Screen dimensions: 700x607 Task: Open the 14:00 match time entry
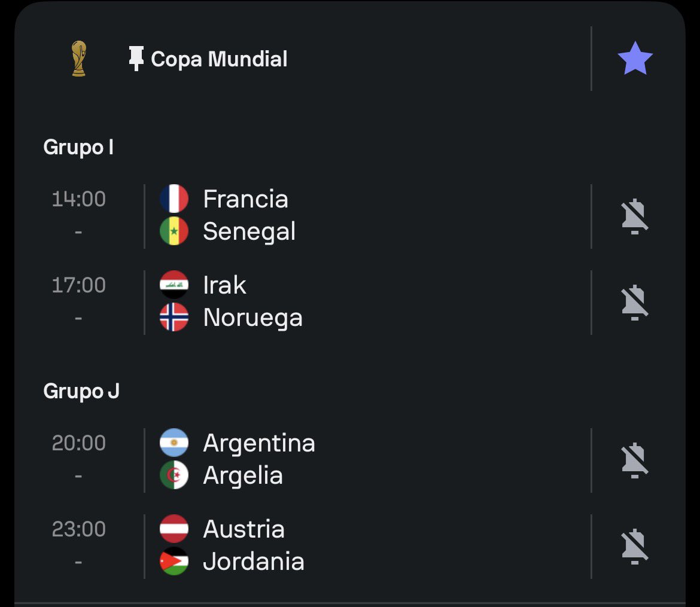coord(78,199)
